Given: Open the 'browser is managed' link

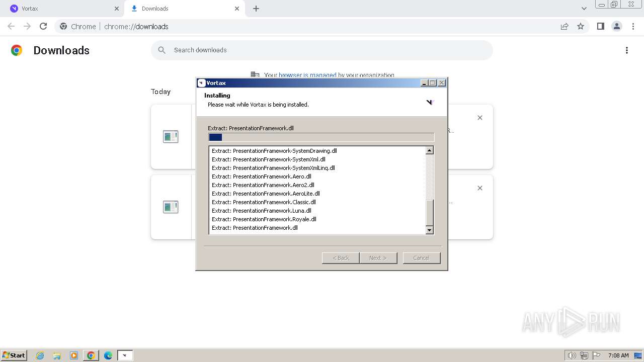Looking at the screenshot, I should point(307,75).
